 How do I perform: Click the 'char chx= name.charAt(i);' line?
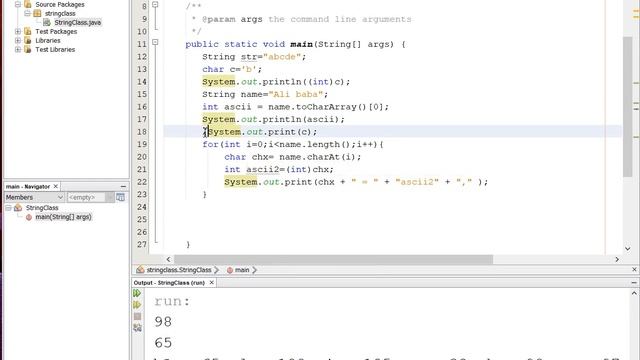pyautogui.click(x=293, y=157)
